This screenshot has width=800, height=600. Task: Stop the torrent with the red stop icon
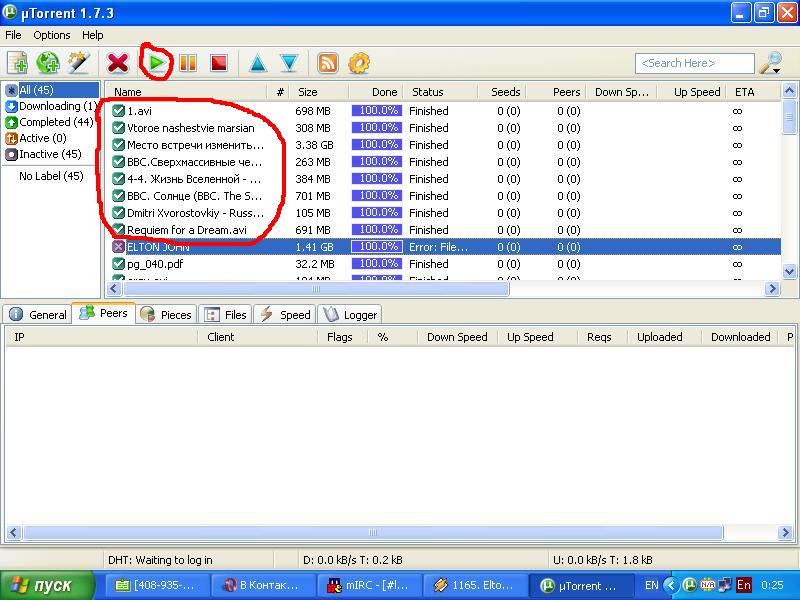point(218,63)
